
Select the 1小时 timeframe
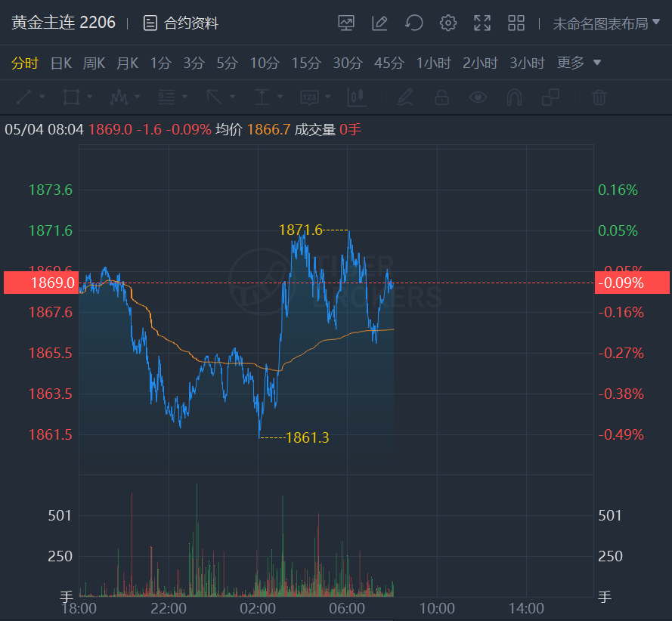pos(434,63)
